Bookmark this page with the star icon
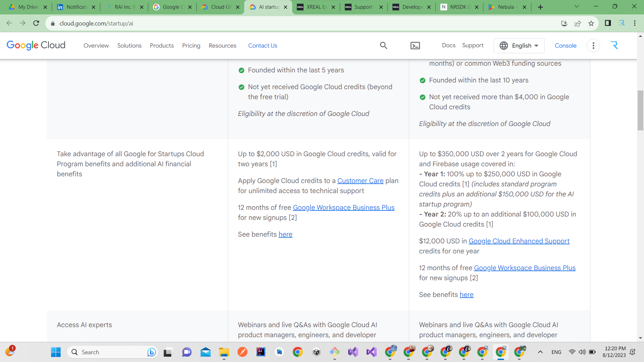The image size is (644, 362). 591,23
